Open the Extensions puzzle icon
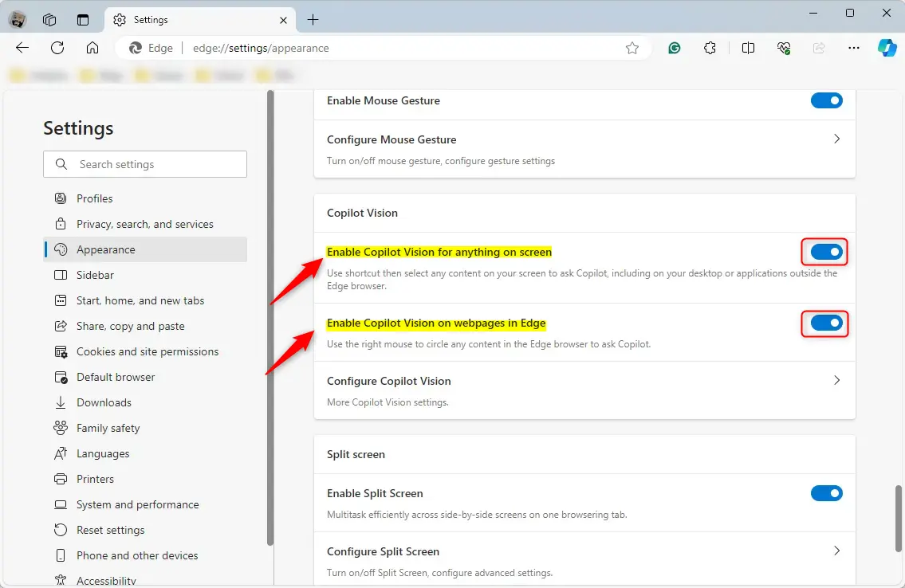Screen dimensions: 905x588 (710, 48)
